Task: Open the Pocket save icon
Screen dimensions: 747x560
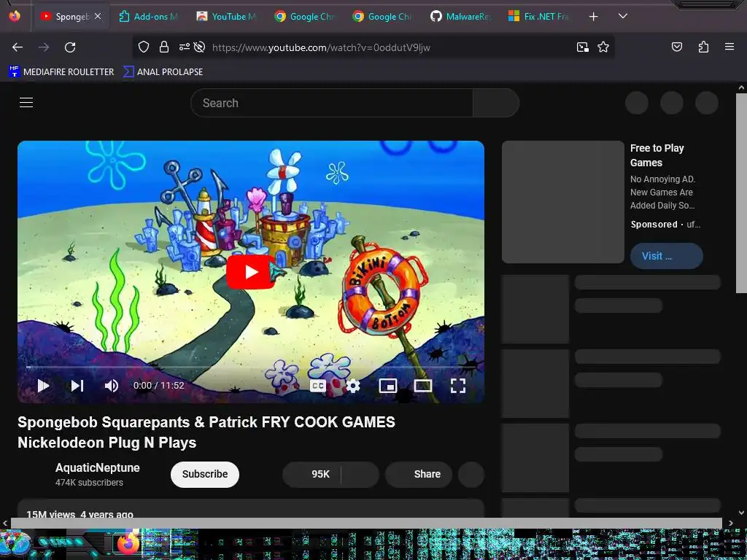Action: [x=676, y=47]
